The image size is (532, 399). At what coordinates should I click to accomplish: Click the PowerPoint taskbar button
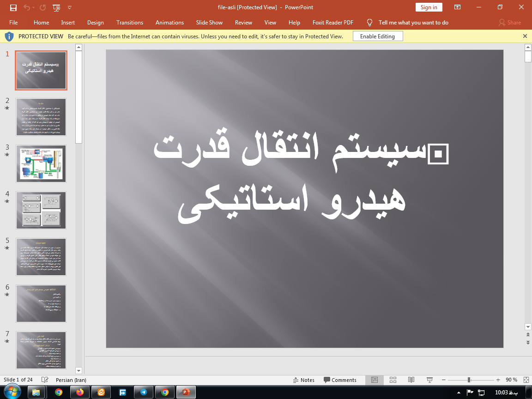(186, 392)
